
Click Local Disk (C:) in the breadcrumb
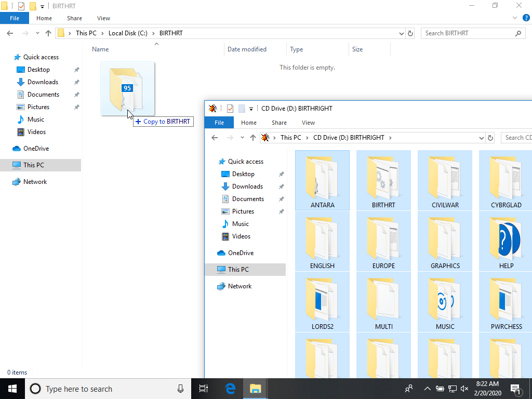pos(128,33)
